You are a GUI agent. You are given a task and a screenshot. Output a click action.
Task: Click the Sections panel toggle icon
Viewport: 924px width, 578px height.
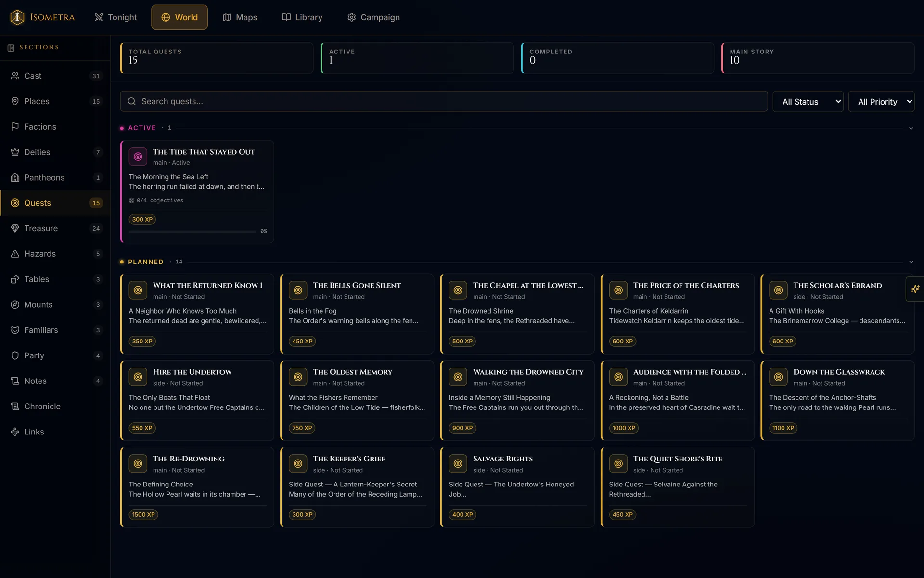pyautogui.click(x=11, y=47)
